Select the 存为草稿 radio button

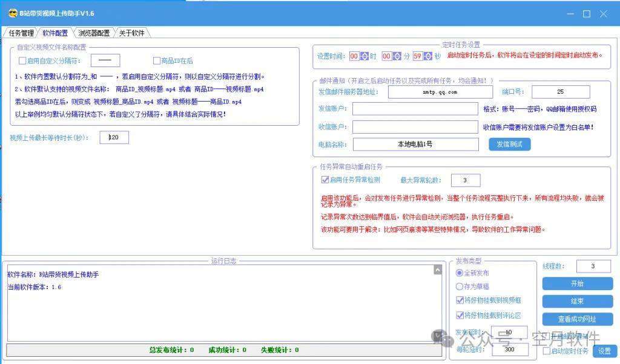(460, 286)
